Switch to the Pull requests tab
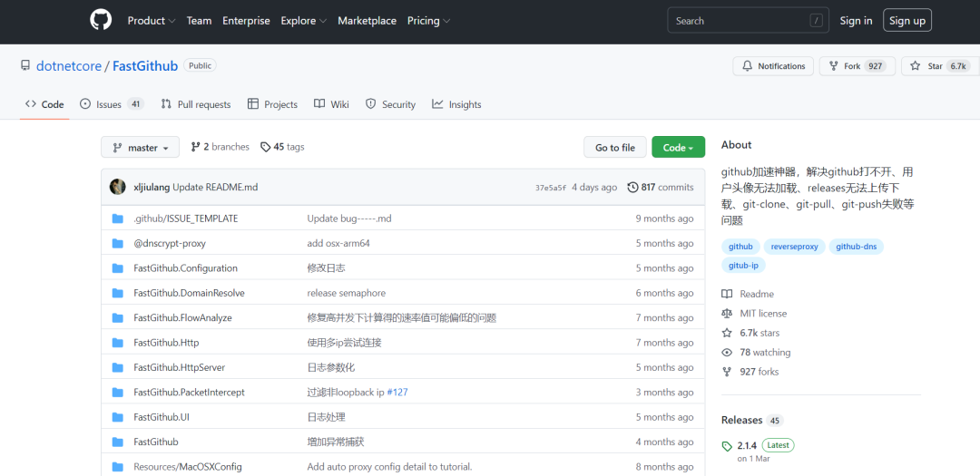Viewport: 980px width, 476px height. pos(196,104)
